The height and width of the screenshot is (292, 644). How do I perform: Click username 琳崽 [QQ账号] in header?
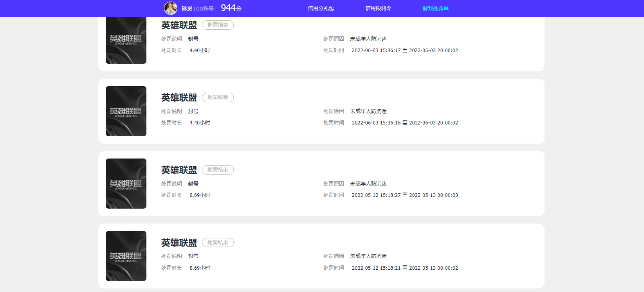click(198, 9)
